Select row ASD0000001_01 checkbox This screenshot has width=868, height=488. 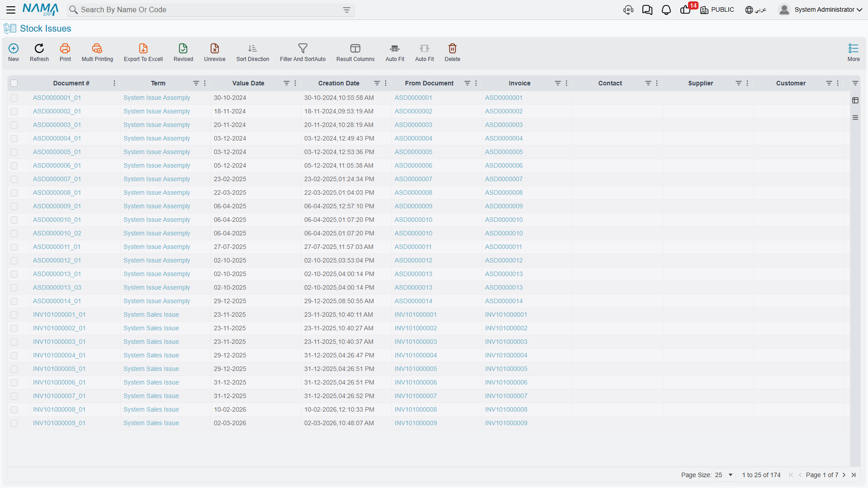tap(14, 98)
